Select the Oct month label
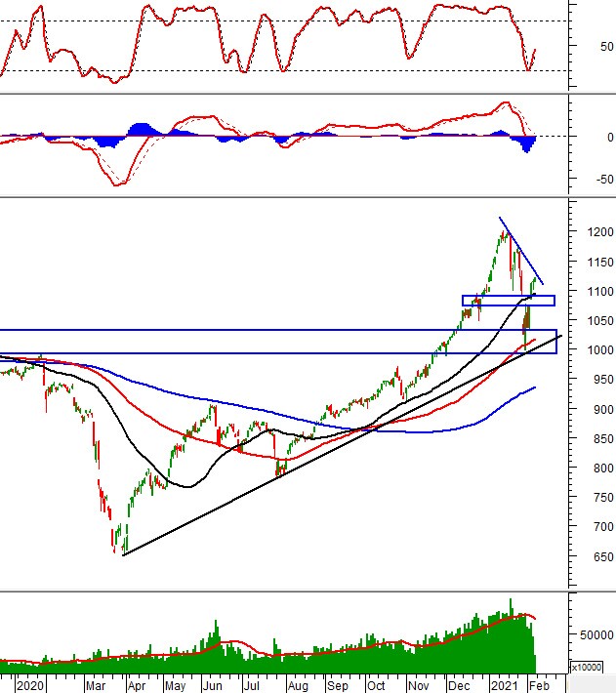 [x=376, y=686]
